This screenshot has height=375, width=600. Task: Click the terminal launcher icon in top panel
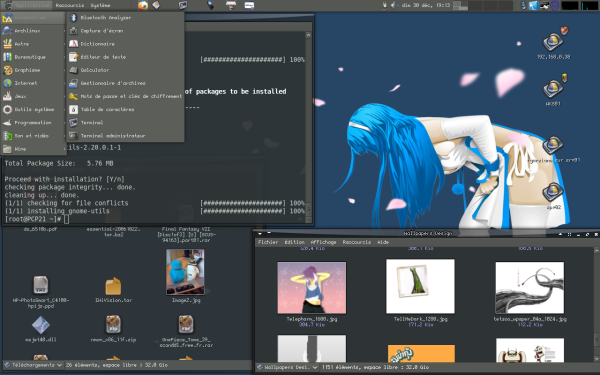pos(183,5)
